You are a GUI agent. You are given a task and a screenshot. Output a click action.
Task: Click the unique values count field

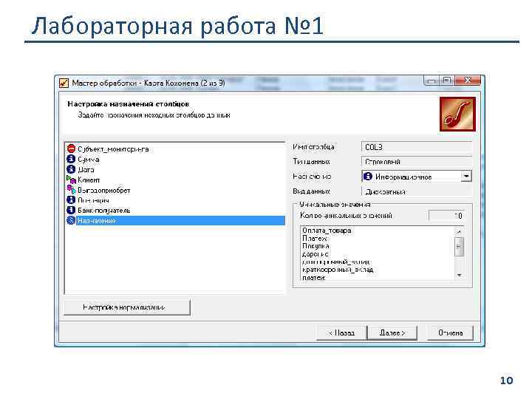click(x=446, y=216)
